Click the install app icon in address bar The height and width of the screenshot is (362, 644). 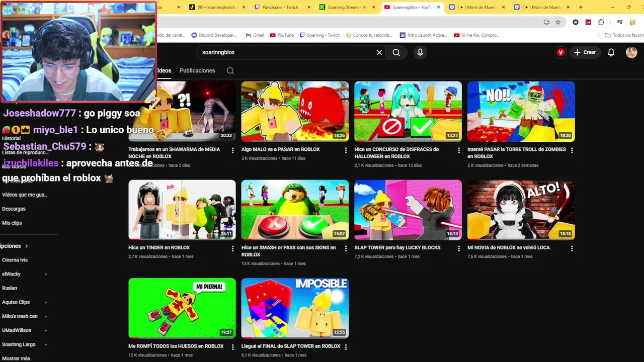[546, 22]
